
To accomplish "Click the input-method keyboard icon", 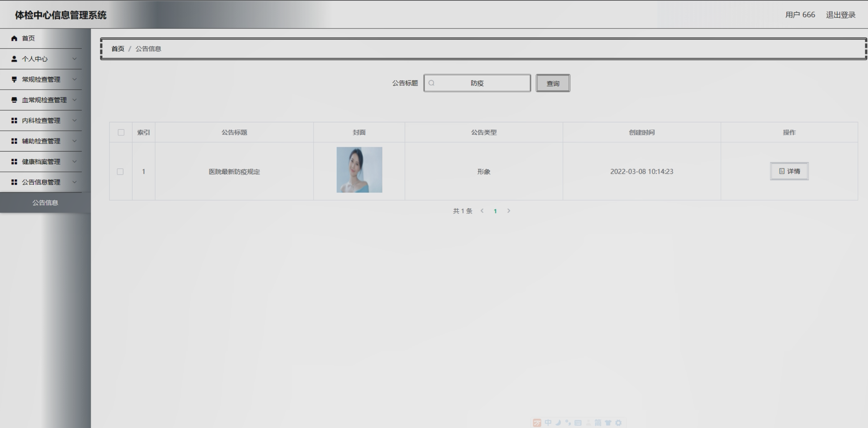I will 578,423.
